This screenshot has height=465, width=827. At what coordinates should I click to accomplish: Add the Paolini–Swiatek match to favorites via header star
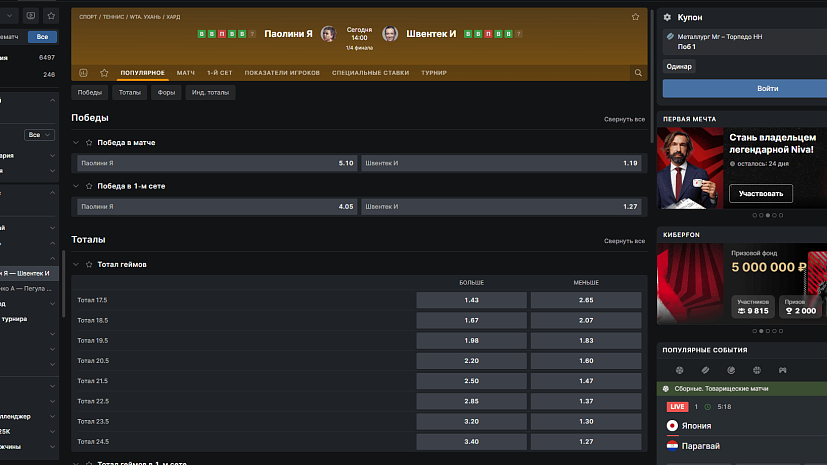pyautogui.click(x=635, y=17)
